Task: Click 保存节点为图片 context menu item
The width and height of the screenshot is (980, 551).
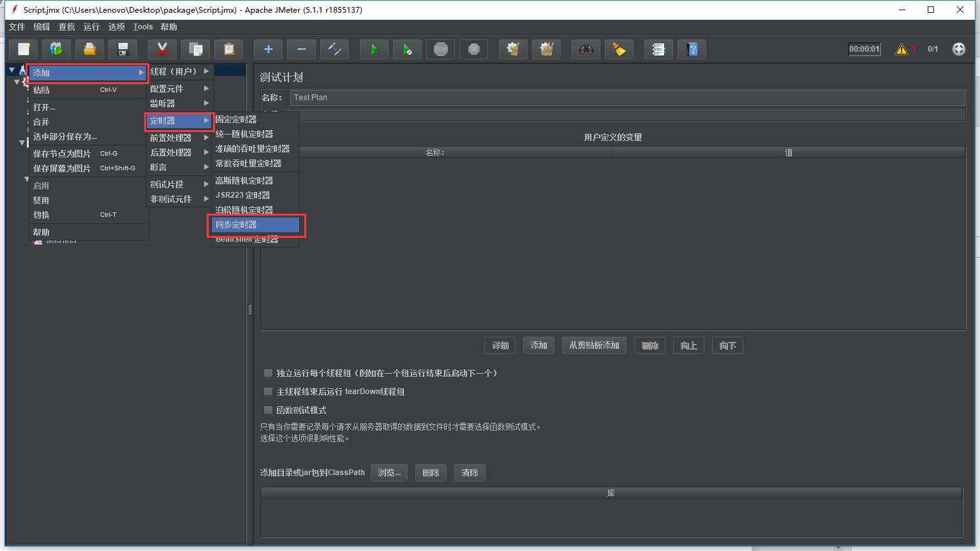Action: pos(89,154)
